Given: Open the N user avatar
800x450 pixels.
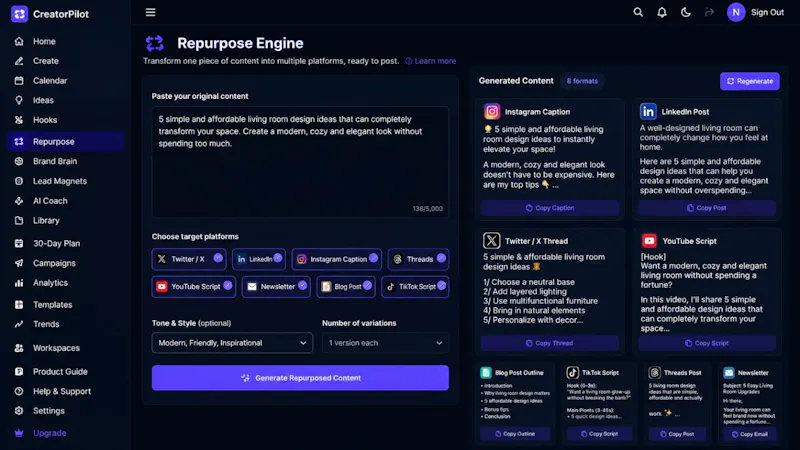Looking at the screenshot, I should (736, 12).
